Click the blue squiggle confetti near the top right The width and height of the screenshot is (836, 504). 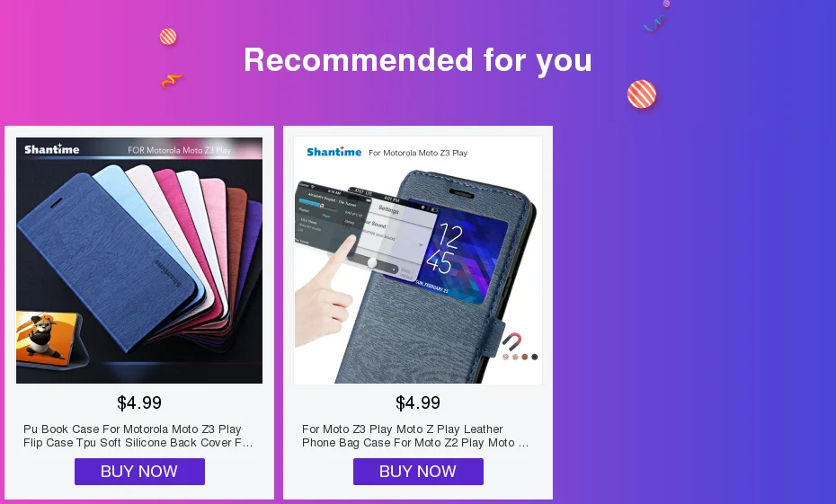point(654,23)
